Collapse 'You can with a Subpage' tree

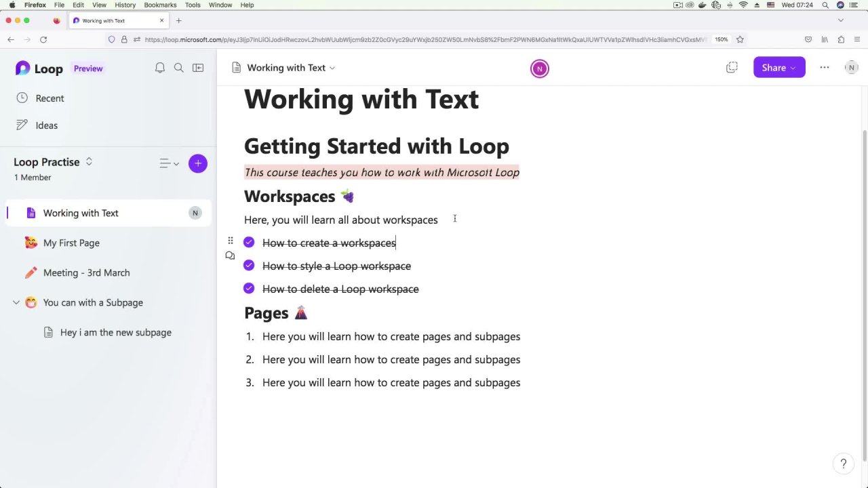[16, 302]
